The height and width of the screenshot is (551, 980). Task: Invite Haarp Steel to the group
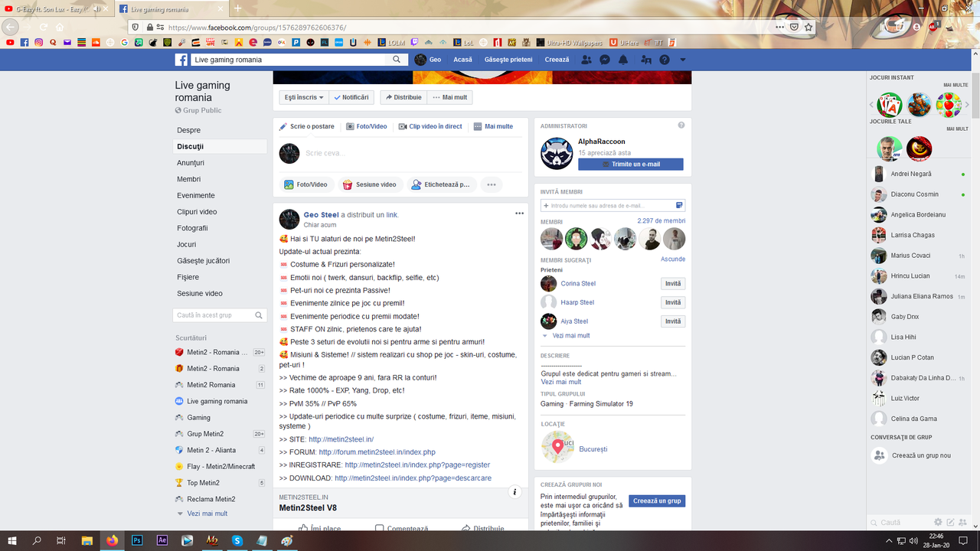pyautogui.click(x=673, y=302)
